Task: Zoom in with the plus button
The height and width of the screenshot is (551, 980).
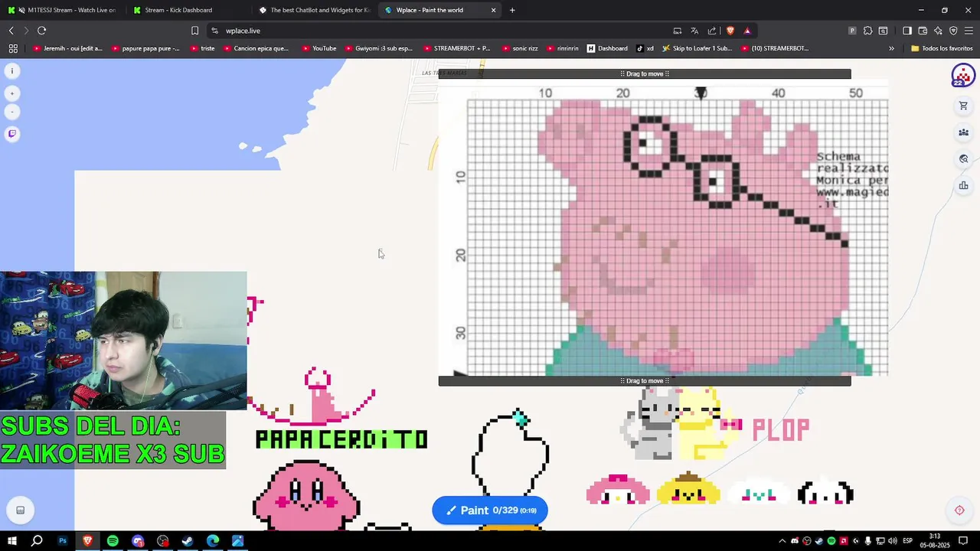Action: coord(11,93)
